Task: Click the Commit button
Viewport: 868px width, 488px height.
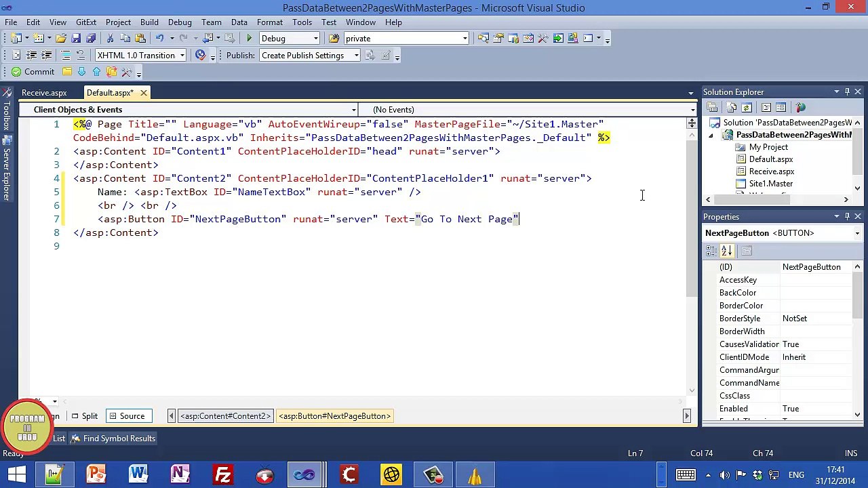Action: click(33, 72)
